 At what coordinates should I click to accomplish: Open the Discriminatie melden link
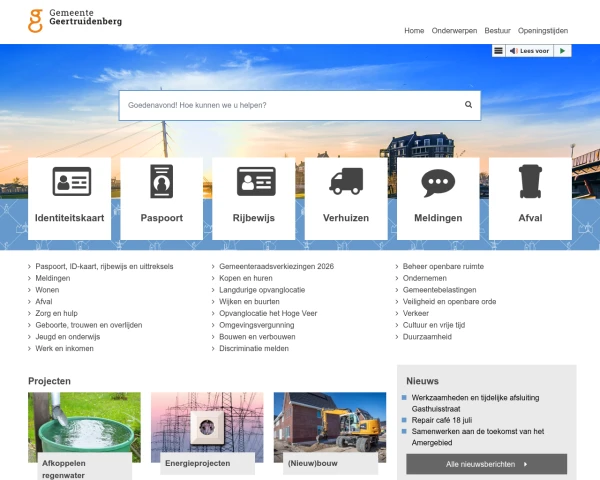pos(254,349)
